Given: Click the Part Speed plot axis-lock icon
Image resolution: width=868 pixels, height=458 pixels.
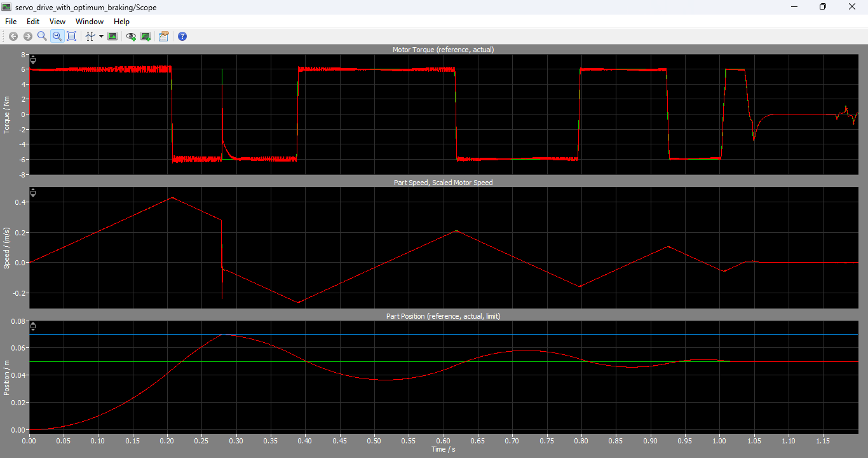Looking at the screenshot, I should click(33, 193).
